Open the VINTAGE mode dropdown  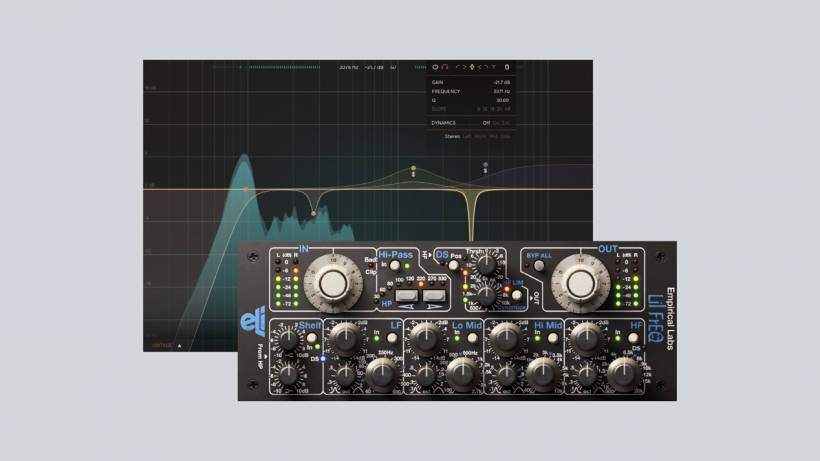(166, 345)
